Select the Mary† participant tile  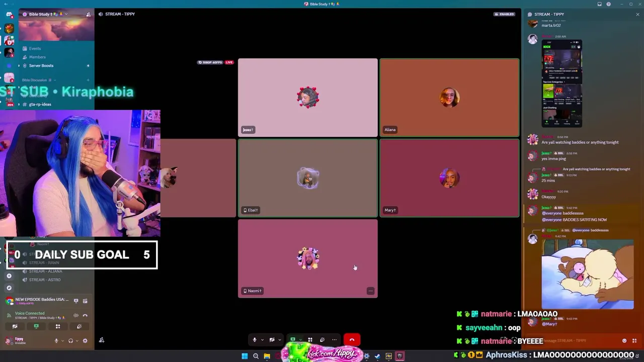(x=449, y=178)
